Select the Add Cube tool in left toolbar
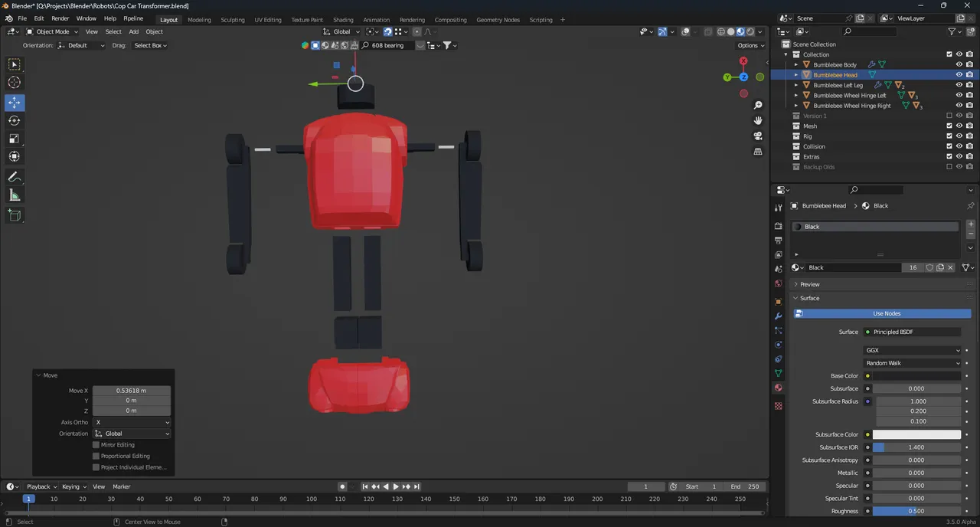 point(15,215)
